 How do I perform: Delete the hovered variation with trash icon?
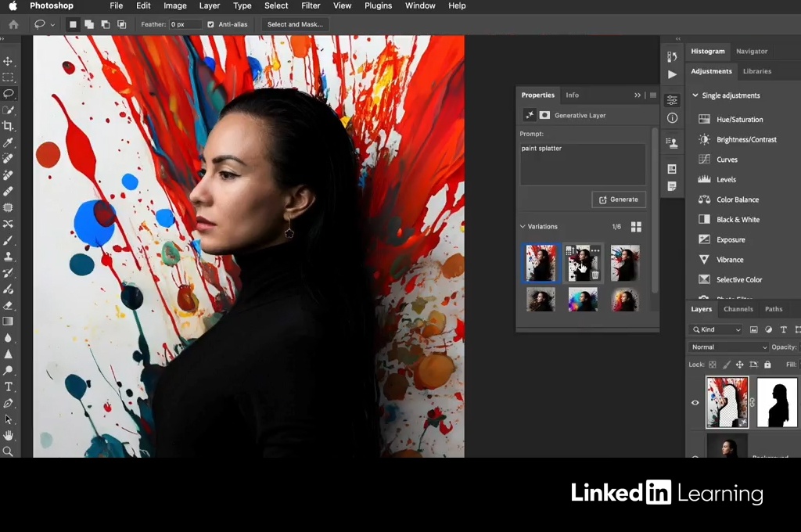click(x=595, y=275)
